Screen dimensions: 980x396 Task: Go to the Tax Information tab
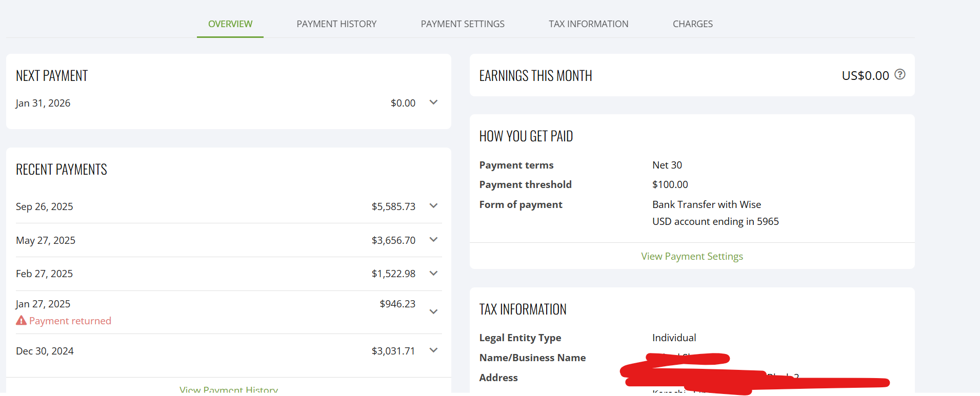588,24
